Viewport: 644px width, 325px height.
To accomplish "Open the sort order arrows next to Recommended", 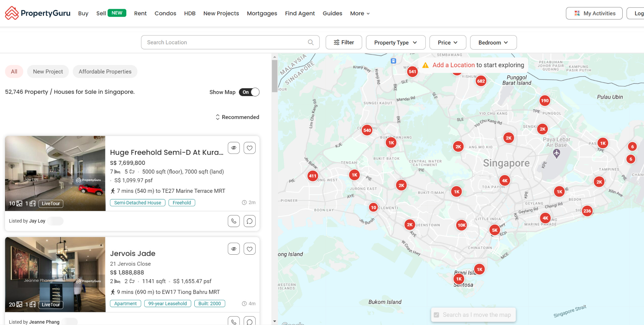I will click(218, 117).
